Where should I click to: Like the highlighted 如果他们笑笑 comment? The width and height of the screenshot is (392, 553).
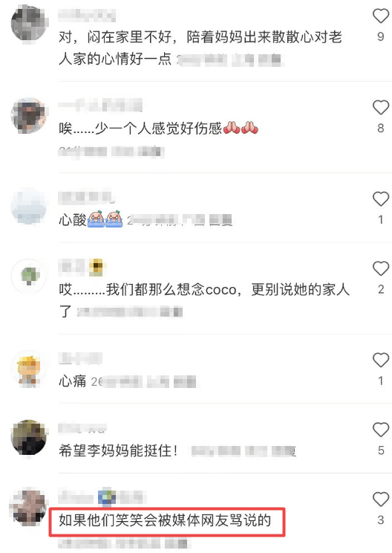pyautogui.click(x=380, y=499)
